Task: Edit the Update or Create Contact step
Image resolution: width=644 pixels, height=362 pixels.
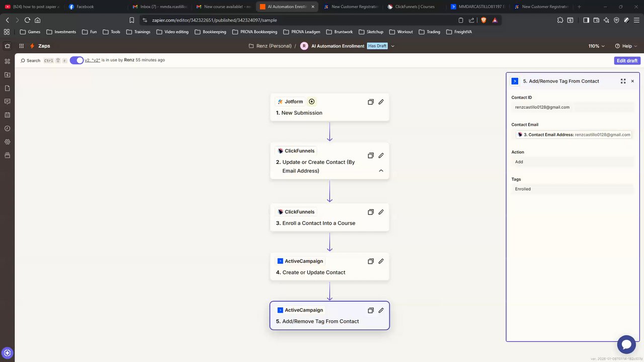Action: click(x=381, y=155)
